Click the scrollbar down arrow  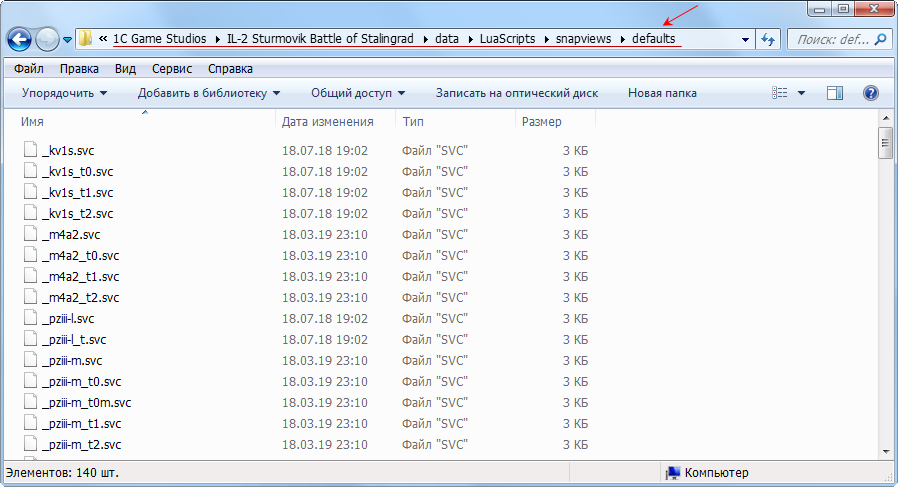tap(886, 451)
